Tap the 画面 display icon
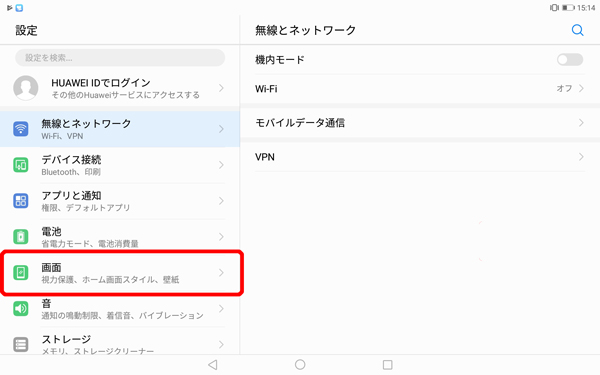 pyautogui.click(x=21, y=272)
